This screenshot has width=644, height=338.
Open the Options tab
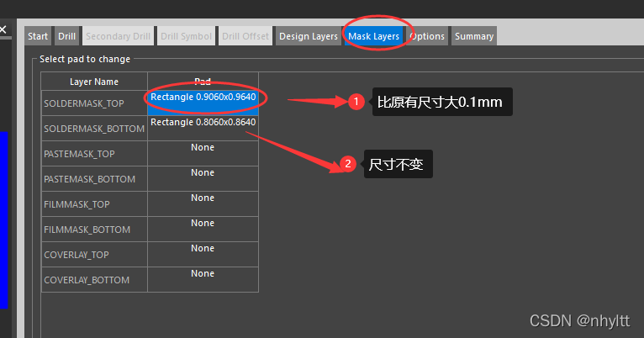427,36
